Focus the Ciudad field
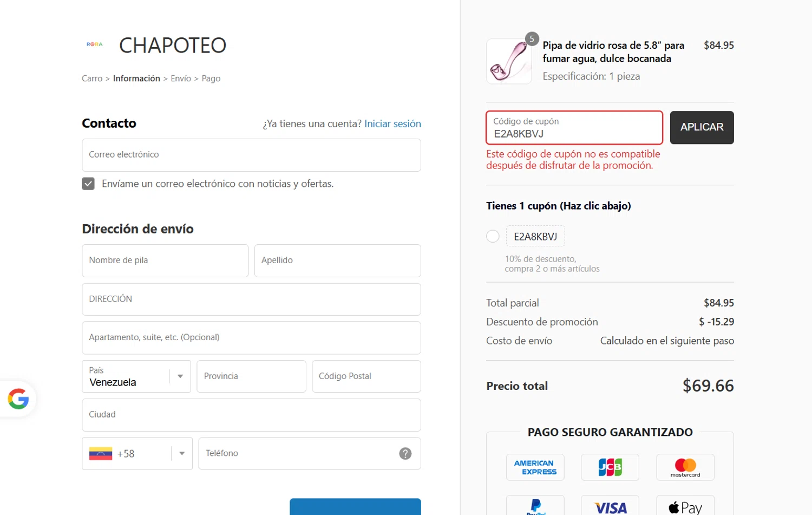 pos(251,415)
